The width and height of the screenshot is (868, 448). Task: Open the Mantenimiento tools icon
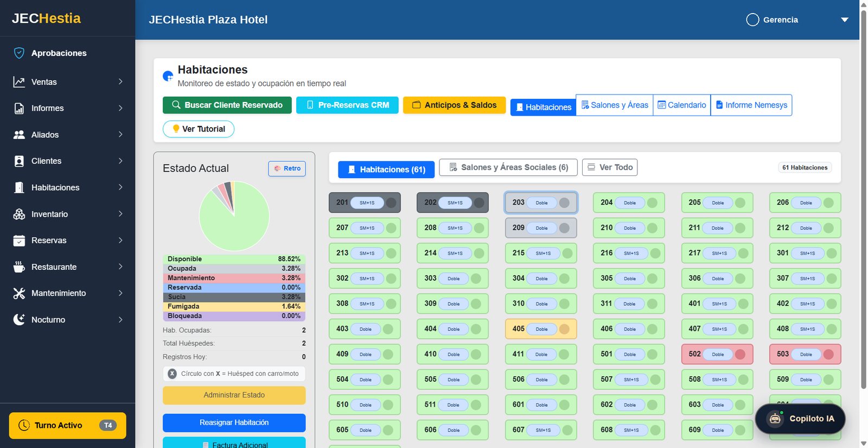(19, 293)
